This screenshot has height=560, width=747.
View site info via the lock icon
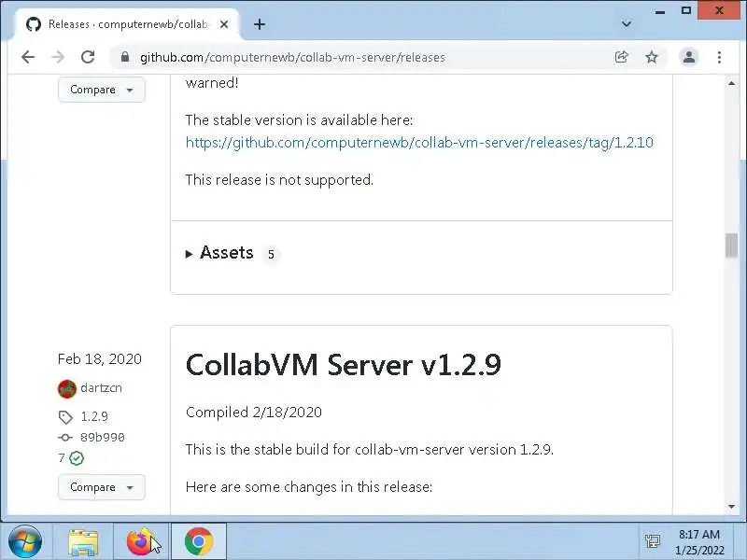click(x=125, y=57)
